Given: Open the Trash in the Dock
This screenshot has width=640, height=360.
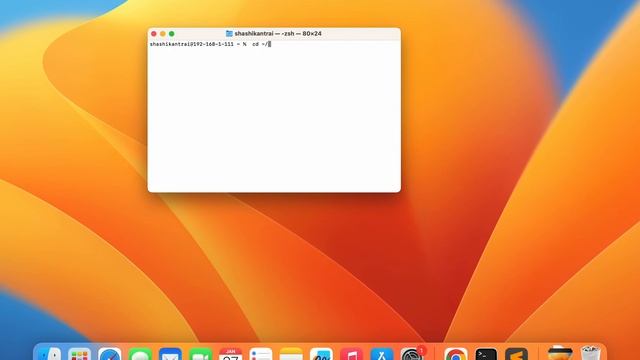Looking at the screenshot, I should pyautogui.click(x=590, y=353).
